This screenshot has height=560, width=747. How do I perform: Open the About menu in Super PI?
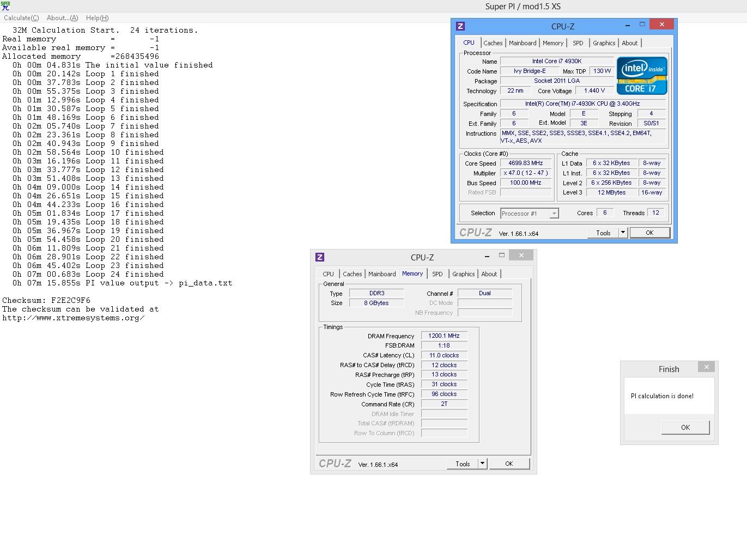click(63, 18)
